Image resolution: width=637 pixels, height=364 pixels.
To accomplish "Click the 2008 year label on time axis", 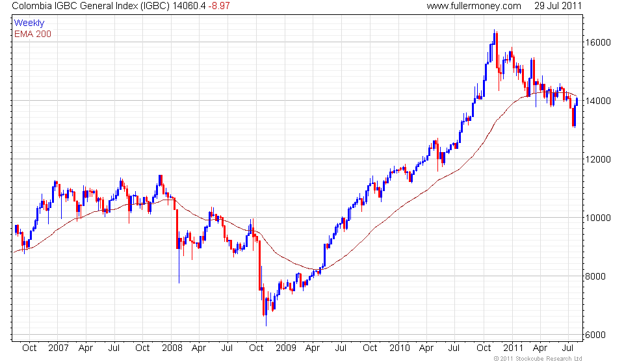I will 172,348.
